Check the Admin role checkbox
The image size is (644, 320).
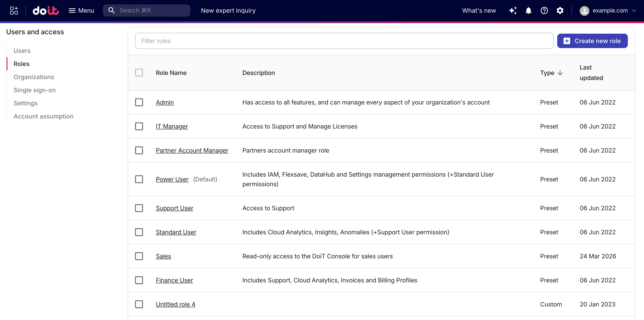(139, 102)
